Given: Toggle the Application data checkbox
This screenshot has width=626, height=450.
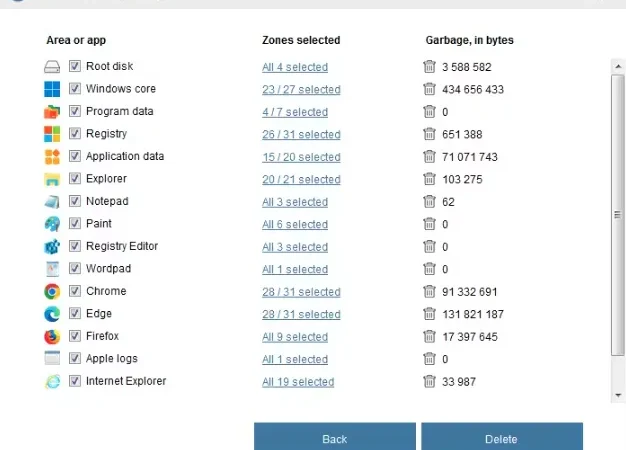Looking at the screenshot, I should click(x=75, y=156).
